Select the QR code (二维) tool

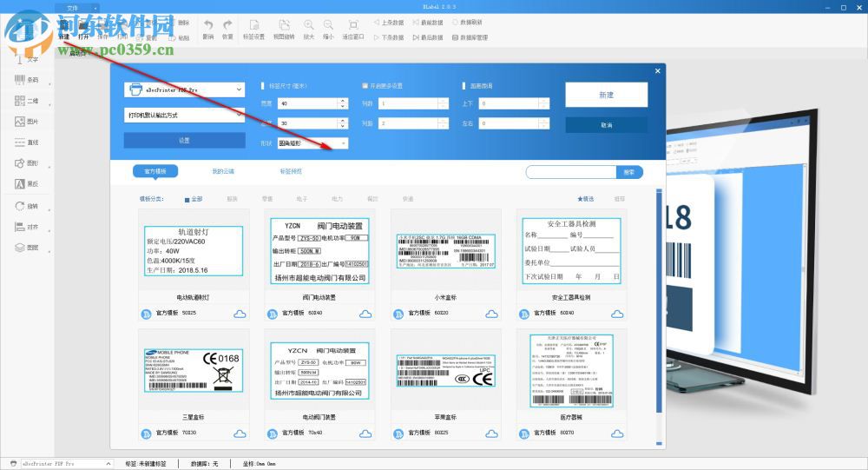pyautogui.click(x=26, y=100)
